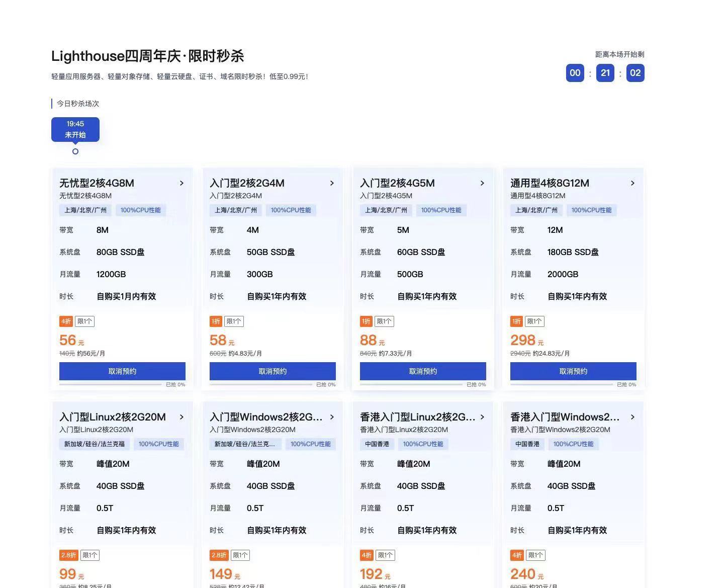This screenshot has height=588, width=727.
Task: Click the 1200GB monthly traffic value
Action: click(x=111, y=274)
